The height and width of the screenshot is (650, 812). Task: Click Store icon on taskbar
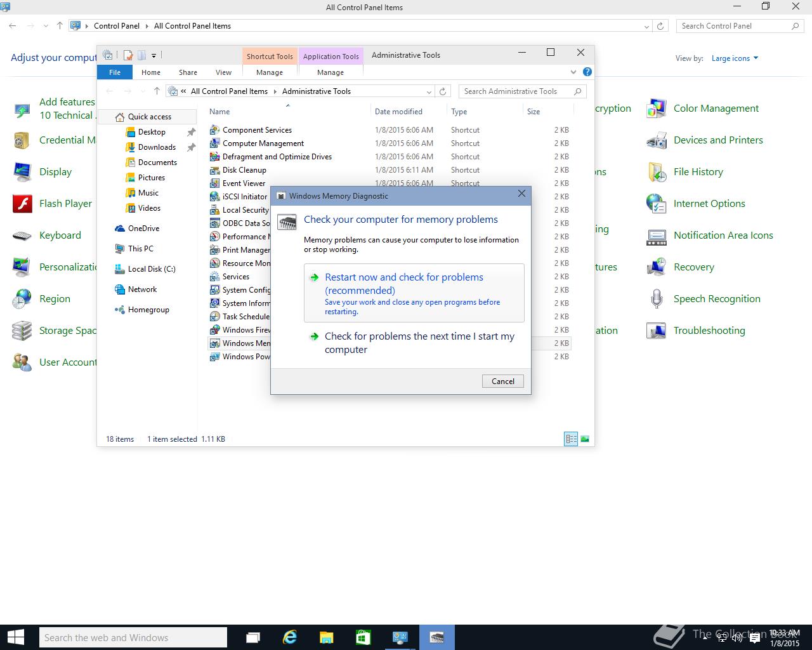click(363, 637)
